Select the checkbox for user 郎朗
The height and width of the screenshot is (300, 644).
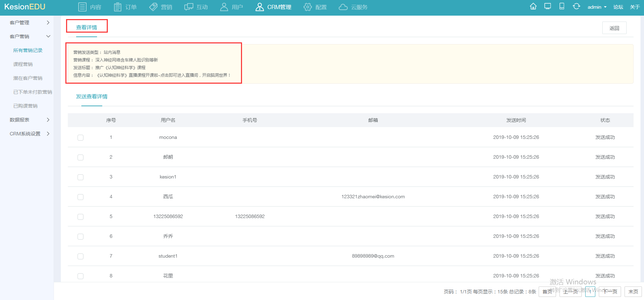click(x=80, y=157)
